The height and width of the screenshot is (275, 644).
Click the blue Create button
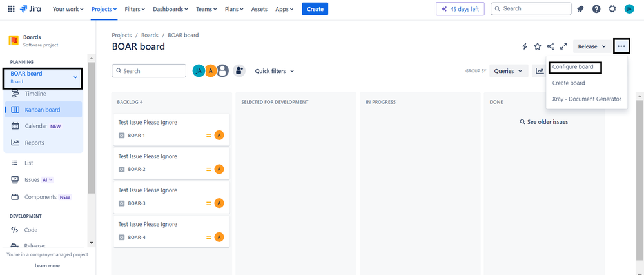[x=315, y=9]
